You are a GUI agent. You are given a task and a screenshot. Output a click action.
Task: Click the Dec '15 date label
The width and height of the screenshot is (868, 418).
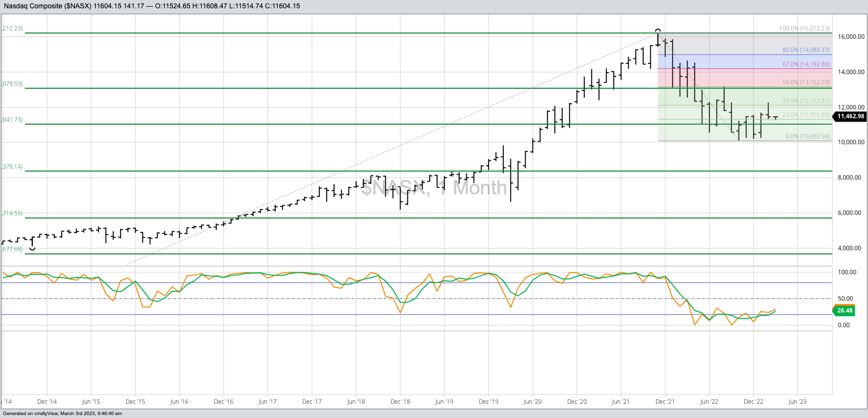[x=135, y=402]
